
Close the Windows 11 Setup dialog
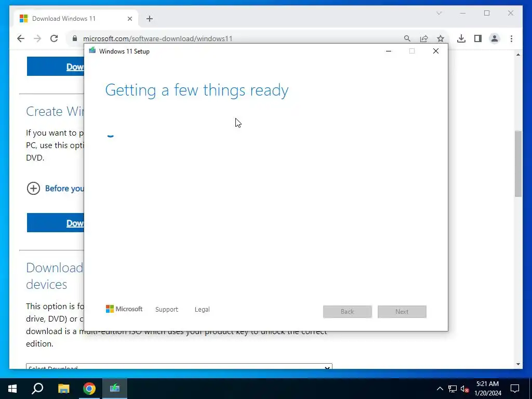[436, 51]
